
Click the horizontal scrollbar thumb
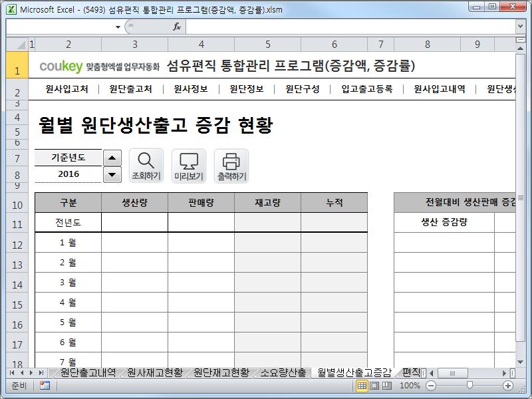(453, 373)
